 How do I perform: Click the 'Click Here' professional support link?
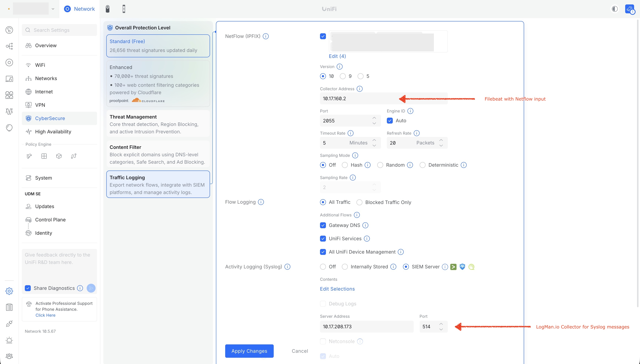(45, 315)
